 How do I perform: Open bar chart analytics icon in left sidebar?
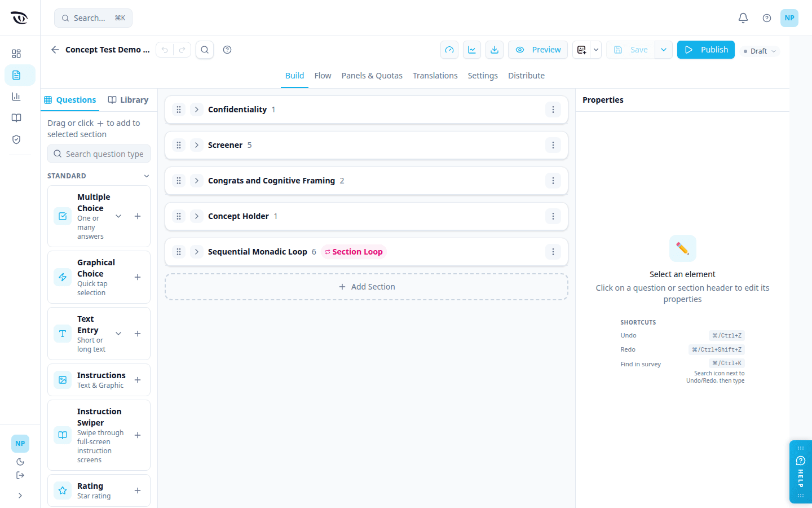[x=16, y=97]
